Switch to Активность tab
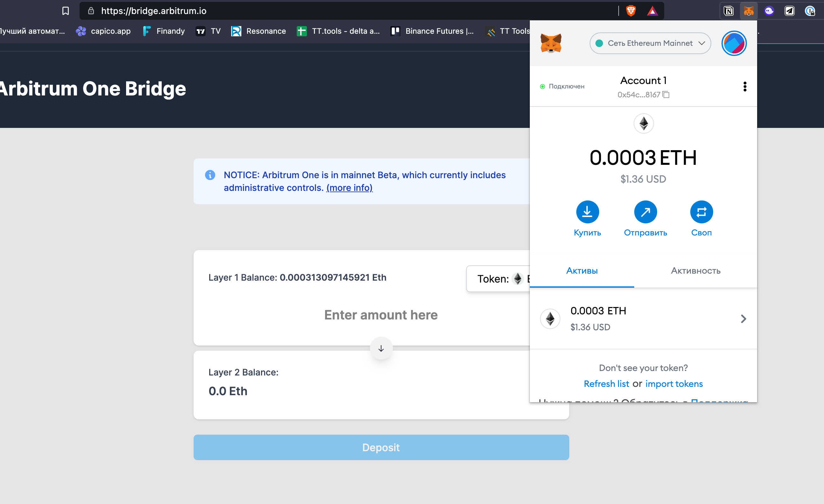 pyautogui.click(x=696, y=271)
